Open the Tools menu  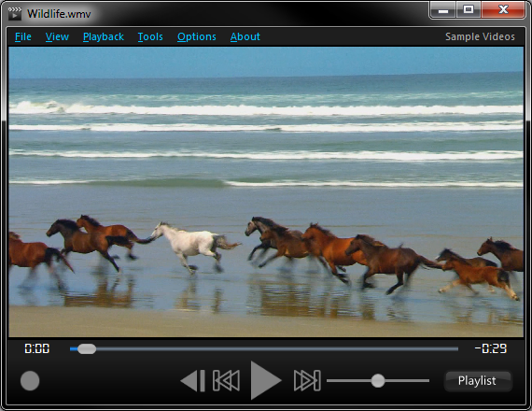point(150,36)
